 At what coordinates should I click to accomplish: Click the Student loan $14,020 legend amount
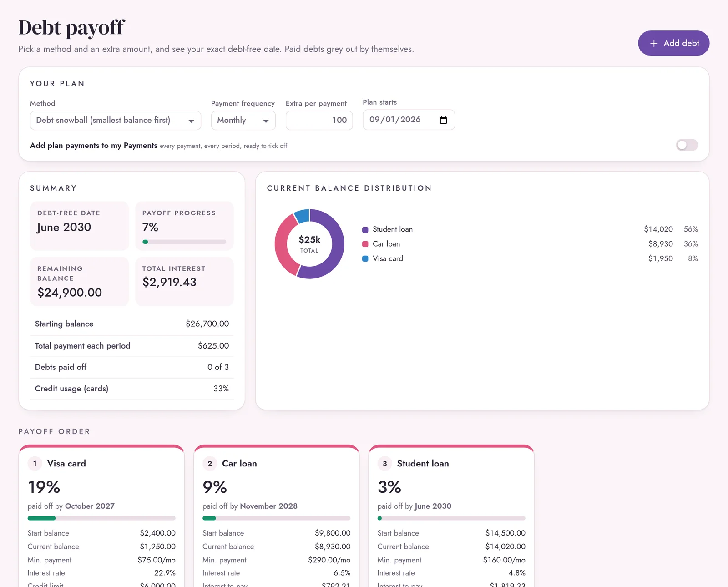click(658, 229)
